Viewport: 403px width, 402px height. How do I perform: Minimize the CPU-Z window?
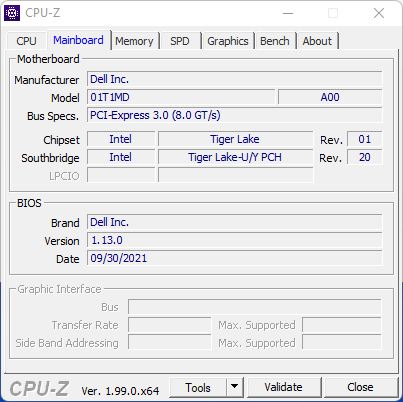point(288,13)
